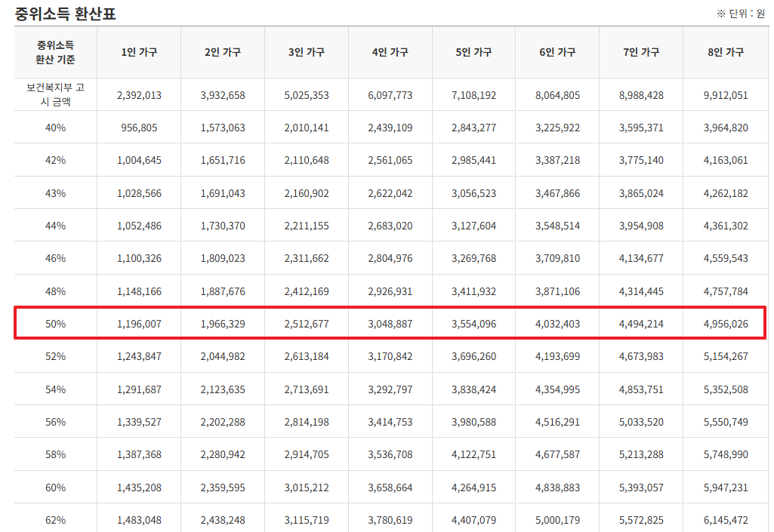Click the 중위소득 환산 기준 header cell
This screenshot has width=774, height=532.
[x=53, y=52]
